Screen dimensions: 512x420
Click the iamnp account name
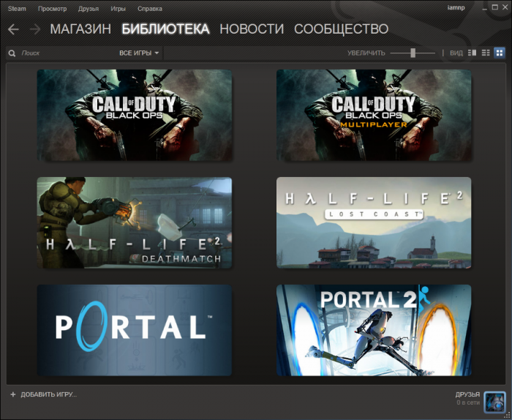click(456, 7)
